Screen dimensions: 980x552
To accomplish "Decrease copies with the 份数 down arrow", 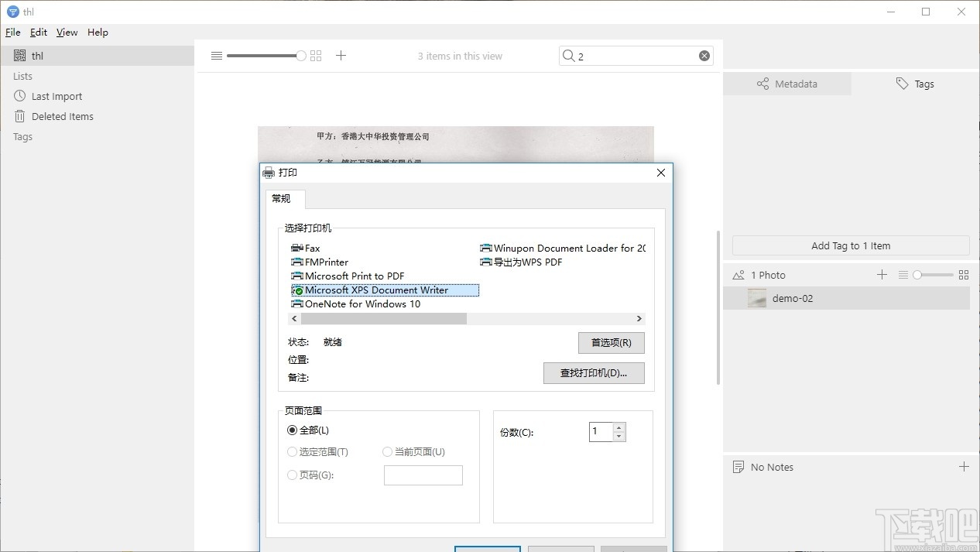I will pyautogui.click(x=618, y=436).
